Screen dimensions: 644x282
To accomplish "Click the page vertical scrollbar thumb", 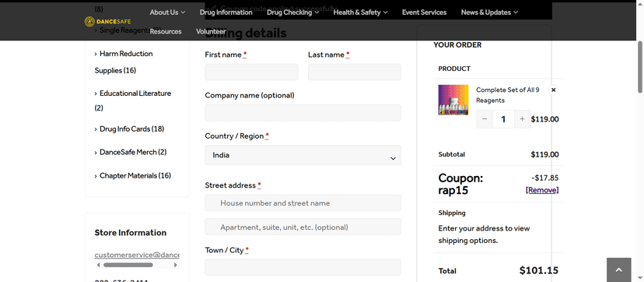I will click(640, 66).
